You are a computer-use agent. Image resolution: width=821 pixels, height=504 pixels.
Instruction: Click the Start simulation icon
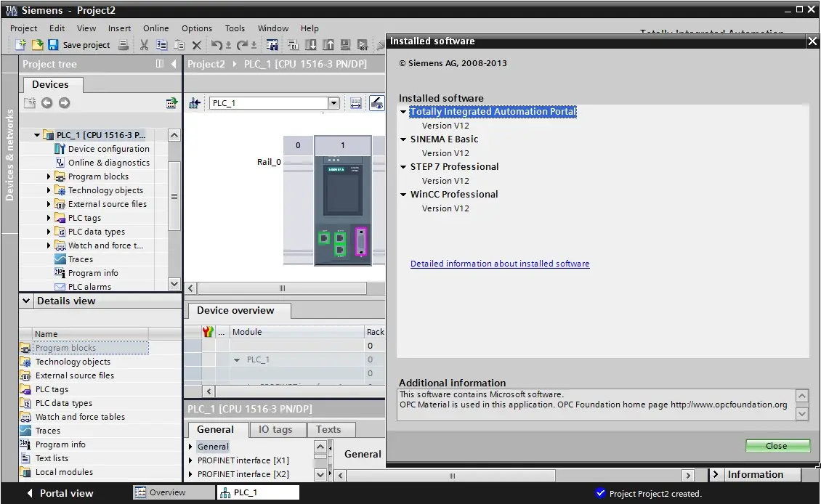tap(346, 45)
